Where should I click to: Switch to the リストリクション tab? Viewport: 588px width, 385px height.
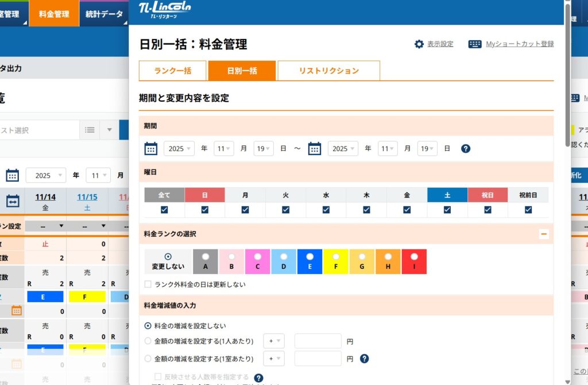[x=328, y=71]
